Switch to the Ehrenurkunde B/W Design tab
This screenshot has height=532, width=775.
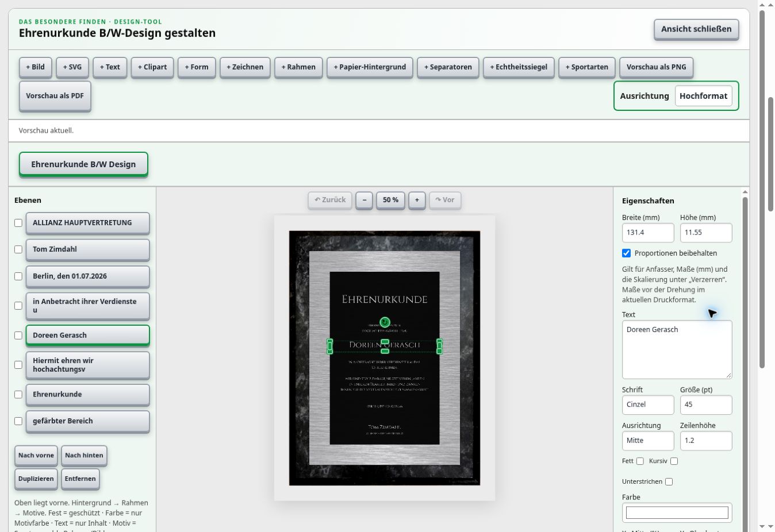tap(83, 164)
